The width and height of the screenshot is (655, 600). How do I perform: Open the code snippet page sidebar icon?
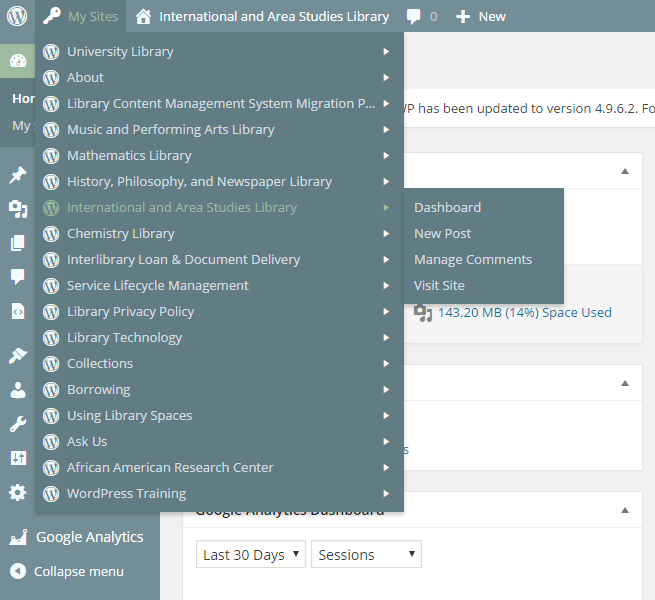click(x=18, y=311)
